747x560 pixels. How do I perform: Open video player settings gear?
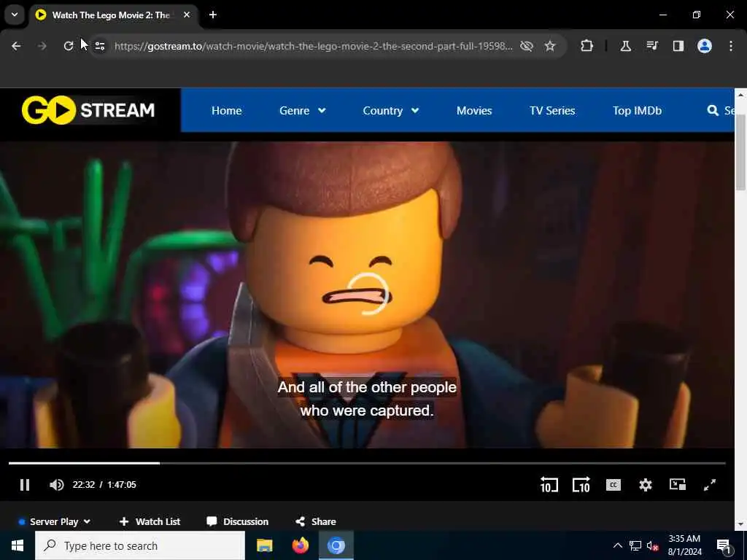click(x=646, y=485)
